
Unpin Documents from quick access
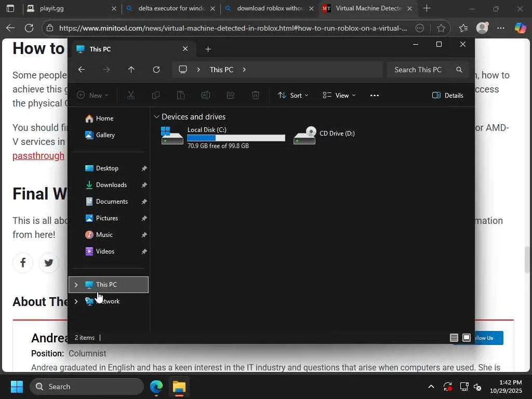pyautogui.click(x=144, y=202)
